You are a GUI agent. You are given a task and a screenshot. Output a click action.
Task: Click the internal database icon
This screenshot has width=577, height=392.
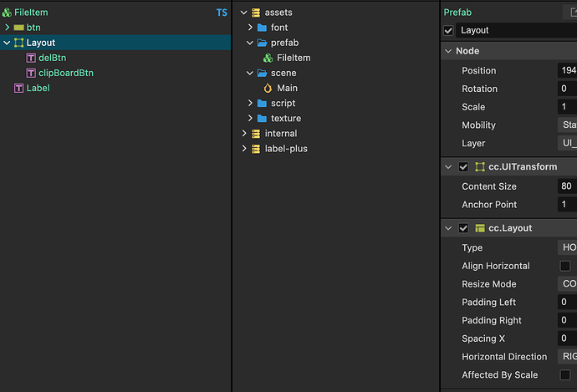[256, 134]
